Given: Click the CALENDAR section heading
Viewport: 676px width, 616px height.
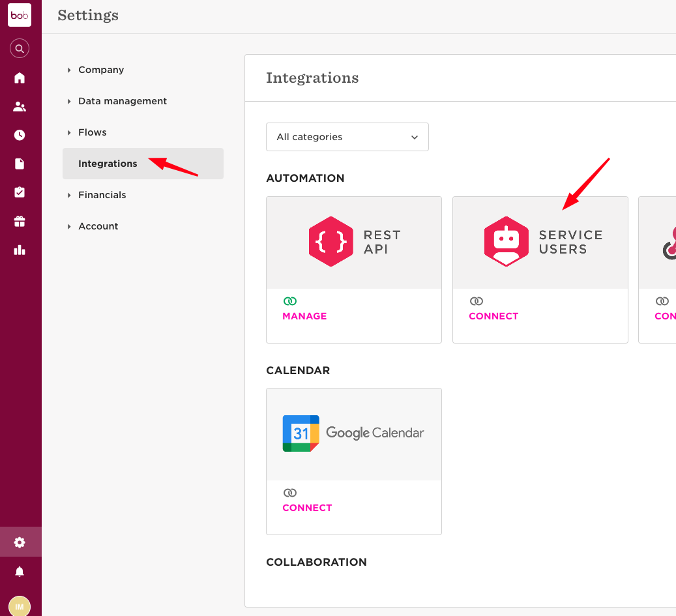Looking at the screenshot, I should coord(298,370).
